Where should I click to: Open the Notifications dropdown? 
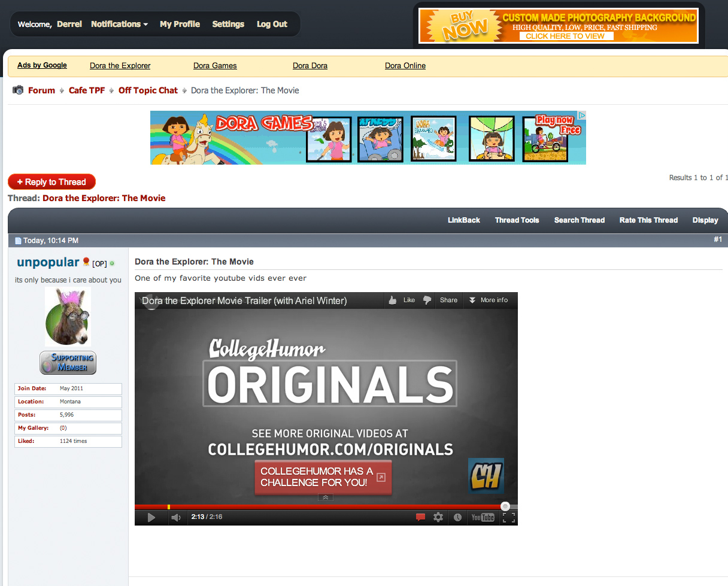coord(119,24)
